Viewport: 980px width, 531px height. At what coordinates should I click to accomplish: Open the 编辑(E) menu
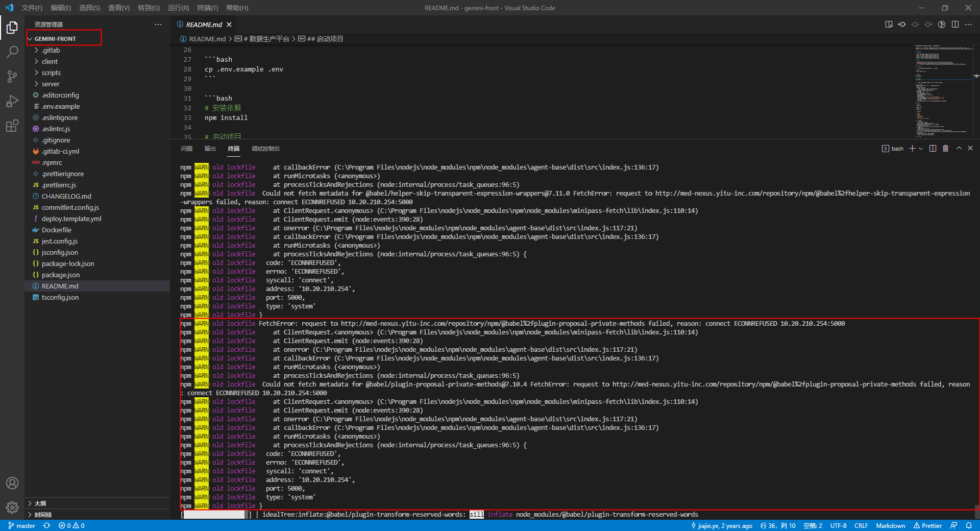coord(61,8)
